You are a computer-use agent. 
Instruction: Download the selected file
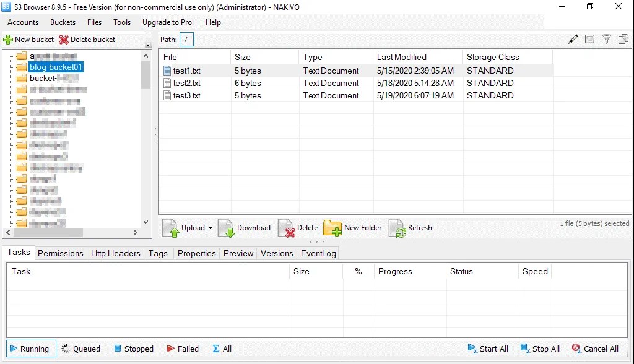(244, 228)
